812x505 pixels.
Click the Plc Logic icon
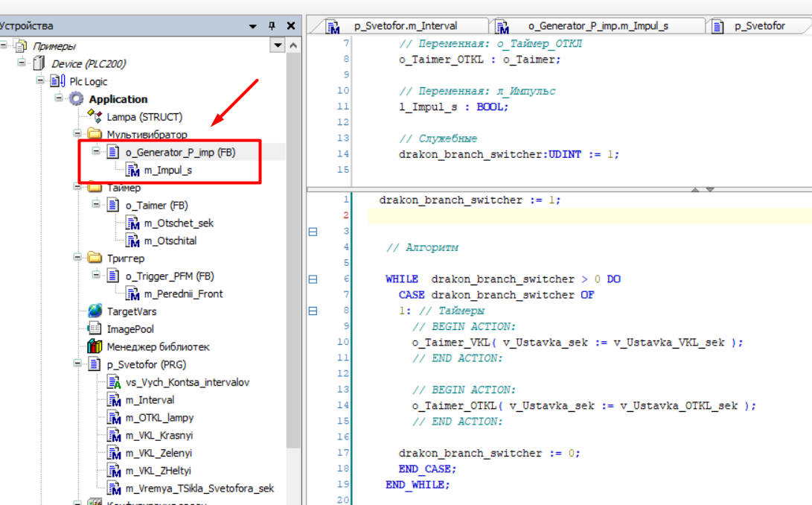[x=57, y=81]
